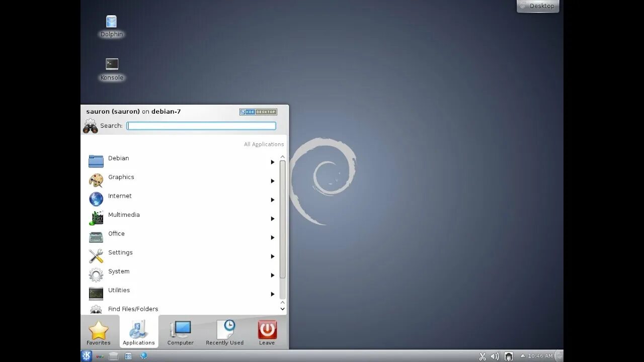This screenshot has height=362, width=644.
Task: Click the menu scrollbar down arrow
Action: [x=282, y=309]
